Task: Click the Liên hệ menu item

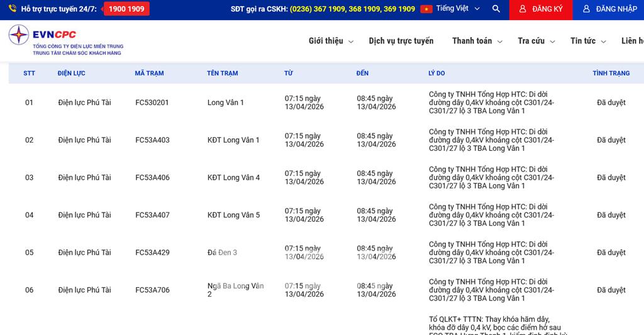Action: 632,41
